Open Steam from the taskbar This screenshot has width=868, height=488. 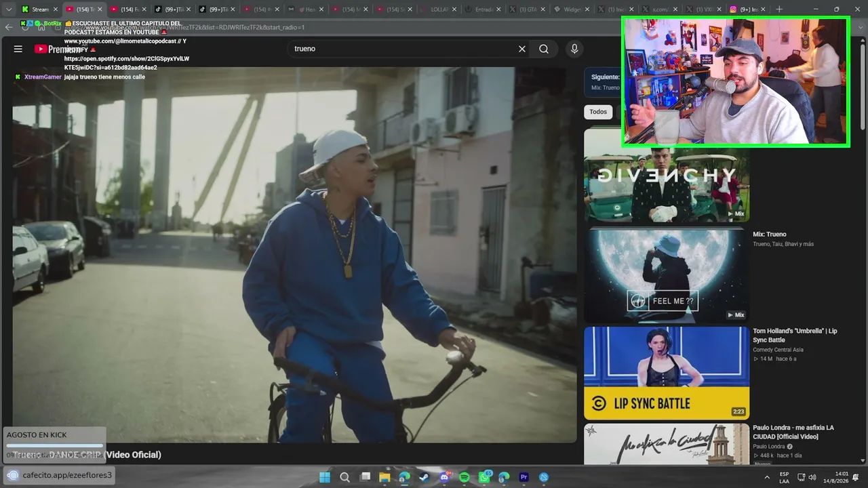tap(424, 477)
